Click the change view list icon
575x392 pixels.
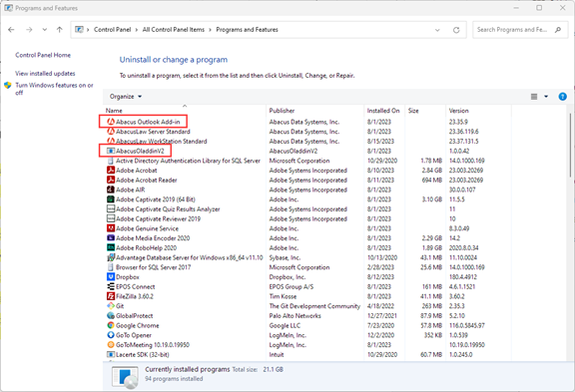coord(534,97)
